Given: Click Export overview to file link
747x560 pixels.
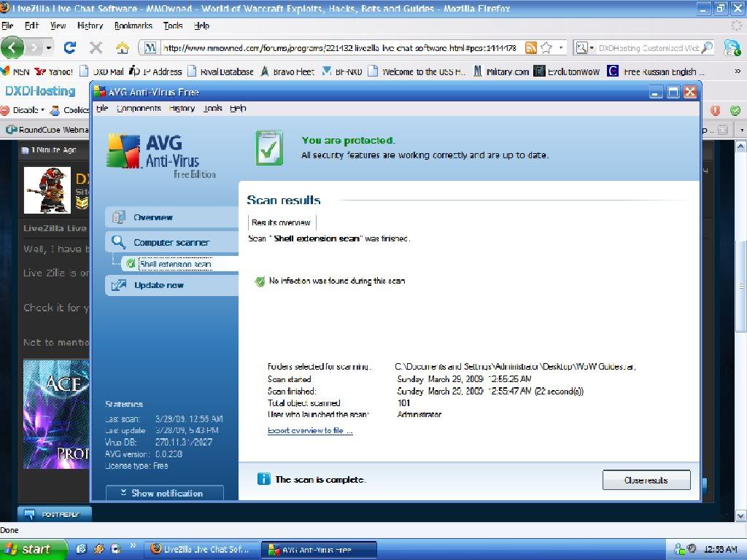Looking at the screenshot, I should coord(310,430).
